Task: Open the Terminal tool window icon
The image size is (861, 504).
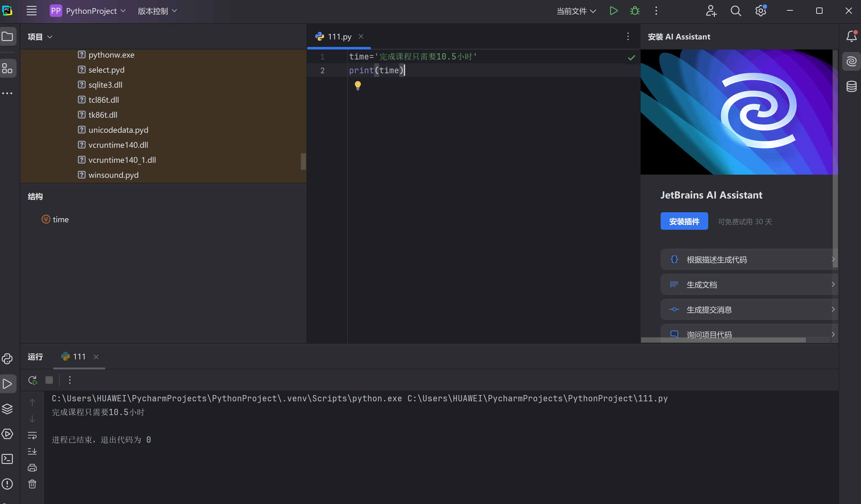Action: click(7, 459)
